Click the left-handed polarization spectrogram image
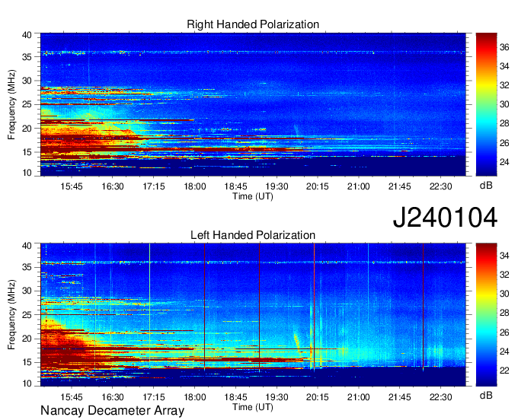518x420 pixels. (x=253, y=315)
